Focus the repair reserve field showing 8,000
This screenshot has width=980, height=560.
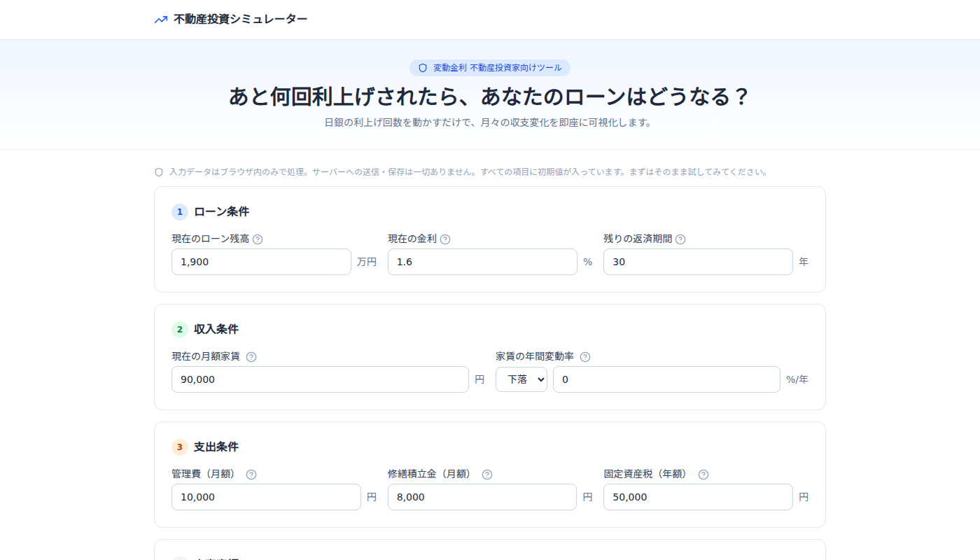pos(482,497)
